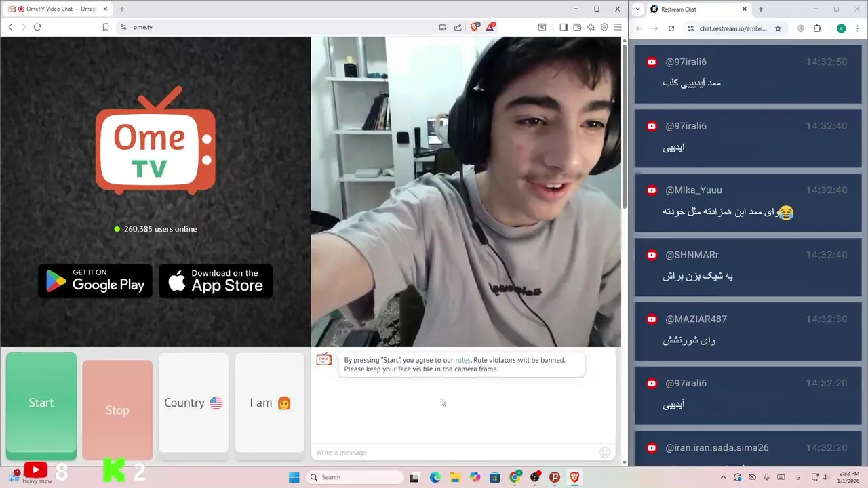Click the cast media icon in address bar
Image resolution: width=868 pixels, height=488 pixels.
[x=443, y=27]
